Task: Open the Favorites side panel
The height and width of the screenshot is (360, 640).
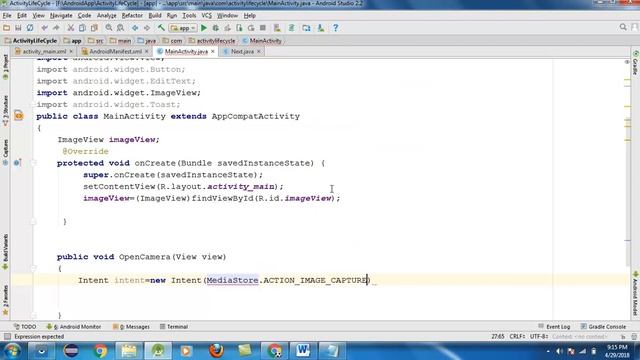Action: point(5,300)
